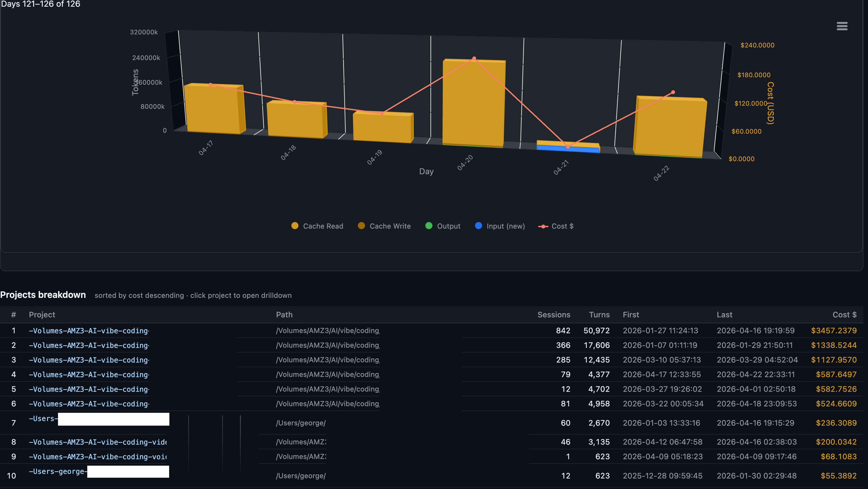Screen dimensions: 868x489
Task: Open the chart hamburger menu
Action: (842, 26)
